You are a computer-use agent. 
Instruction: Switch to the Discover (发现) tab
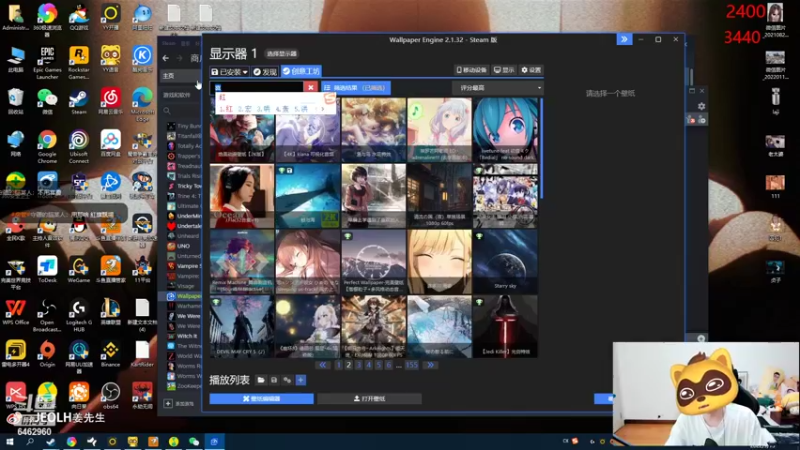coord(265,71)
